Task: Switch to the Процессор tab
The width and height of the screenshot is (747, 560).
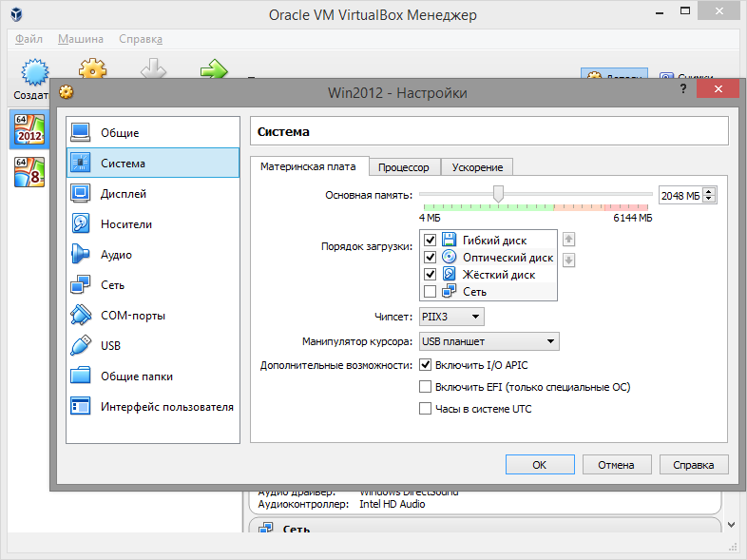Action: click(x=404, y=167)
